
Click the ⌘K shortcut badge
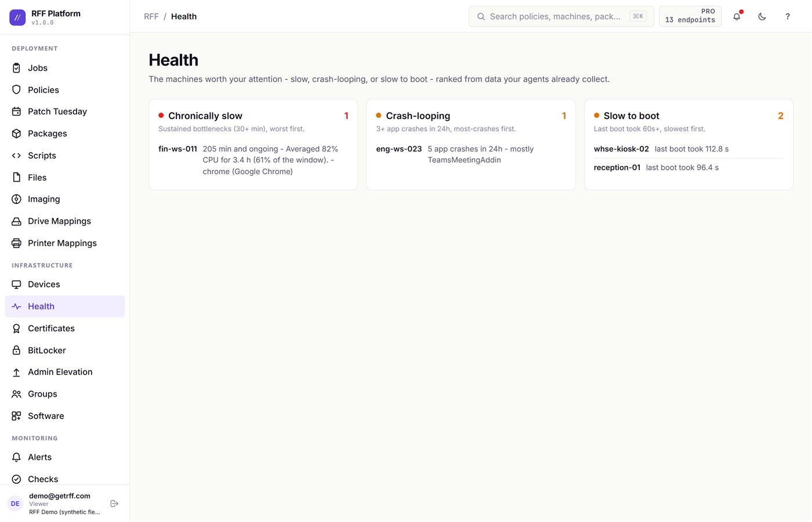coord(638,16)
